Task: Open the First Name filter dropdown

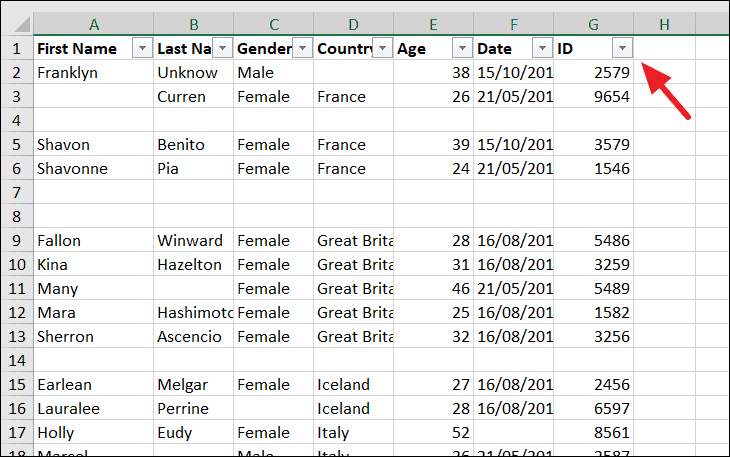Action: [142, 48]
